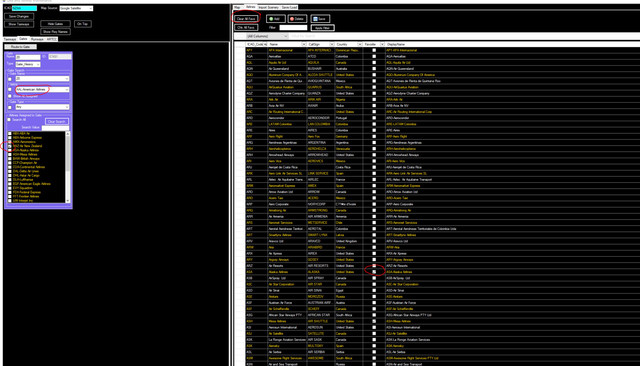Image resolution: width=640 pixels, height=366 pixels.
Task: Enable the Gate Name search checkbox
Action: click(10, 79)
